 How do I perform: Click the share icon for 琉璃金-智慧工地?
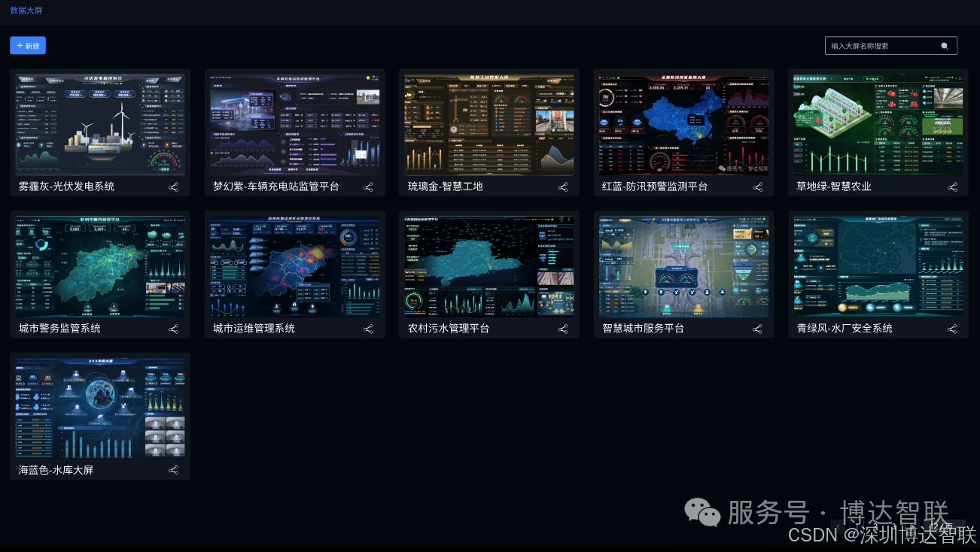[x=563, y=187]
